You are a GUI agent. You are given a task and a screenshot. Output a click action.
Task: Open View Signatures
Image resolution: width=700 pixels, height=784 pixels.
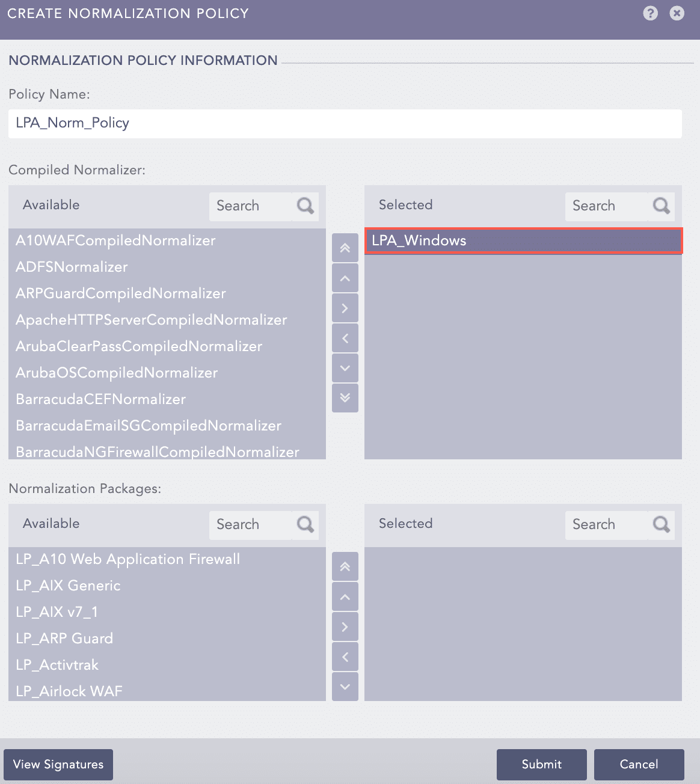[x=58, y=764]
